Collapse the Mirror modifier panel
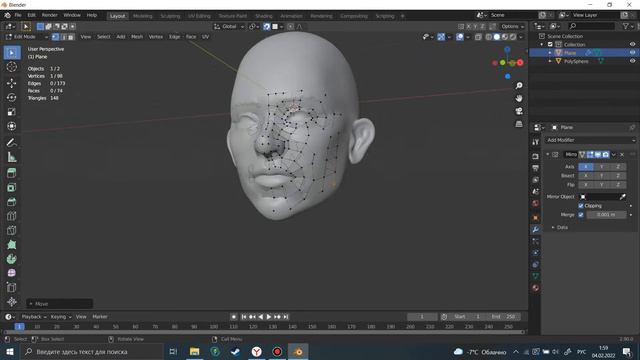 (x=548, y=154)
